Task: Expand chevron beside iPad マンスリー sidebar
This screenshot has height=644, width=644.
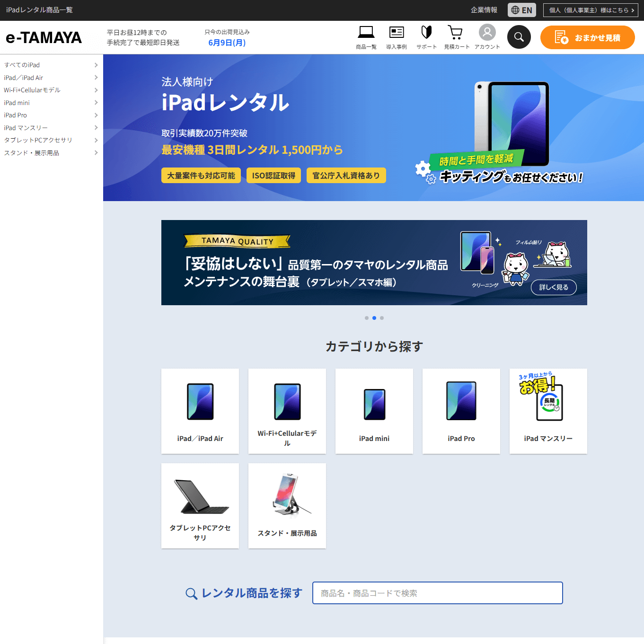Action: 96,128
